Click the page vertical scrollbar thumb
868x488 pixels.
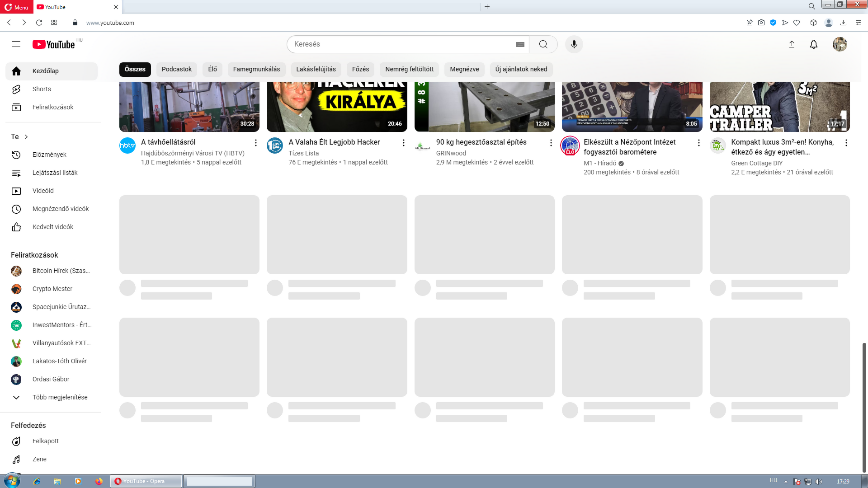click(864, 407)
